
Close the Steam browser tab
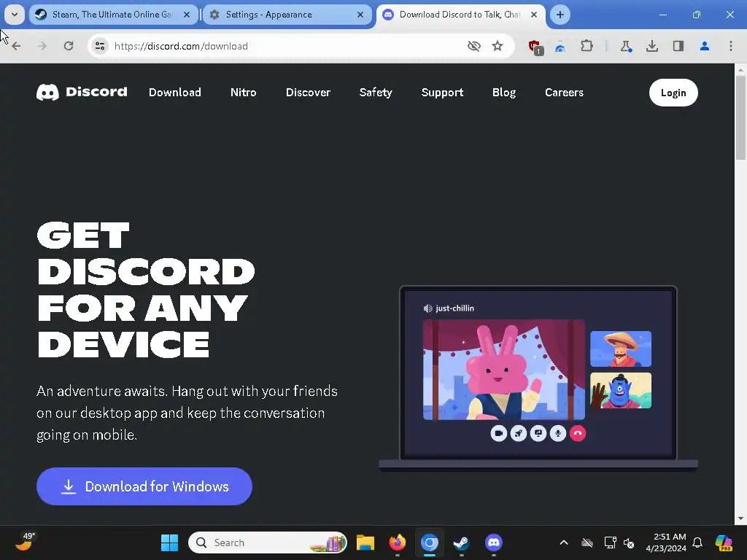pos(187,15)
